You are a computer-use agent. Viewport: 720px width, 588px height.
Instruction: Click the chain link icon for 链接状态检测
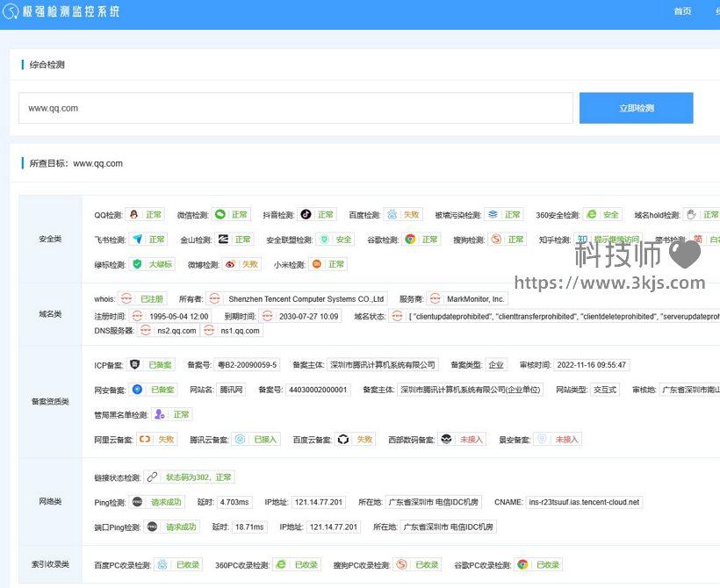[x=152, y=477]
